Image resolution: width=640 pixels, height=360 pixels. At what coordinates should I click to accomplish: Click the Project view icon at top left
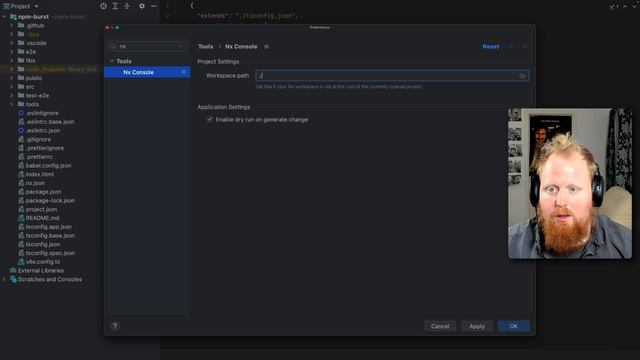6,6
